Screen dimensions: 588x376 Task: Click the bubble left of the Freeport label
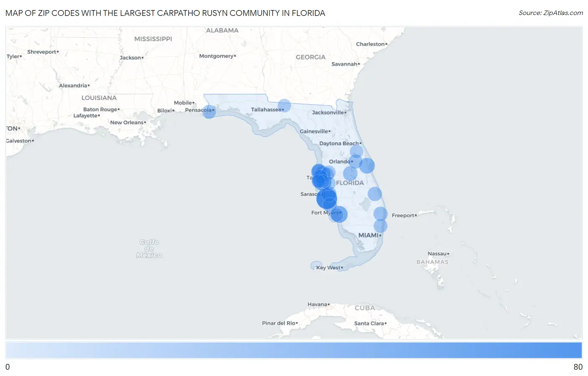pos(380,213)
